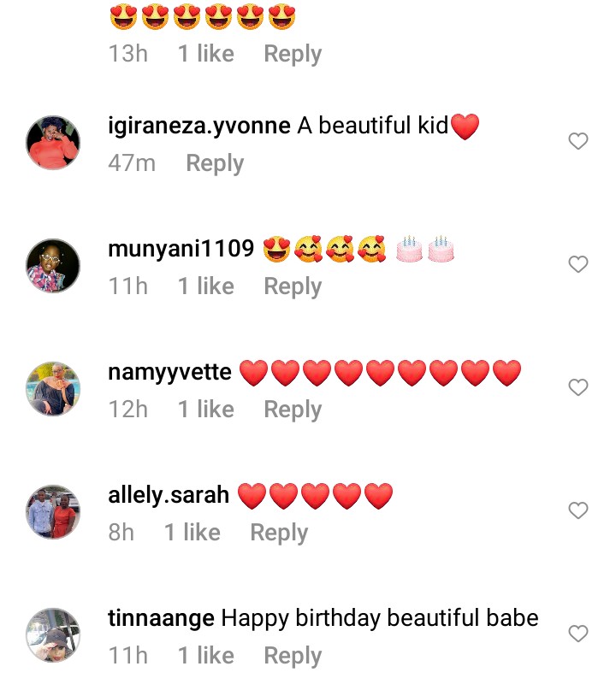This screenshot has width=616, height=690.
Task: View namyyvette's profile photo
Action: (53, 388)
